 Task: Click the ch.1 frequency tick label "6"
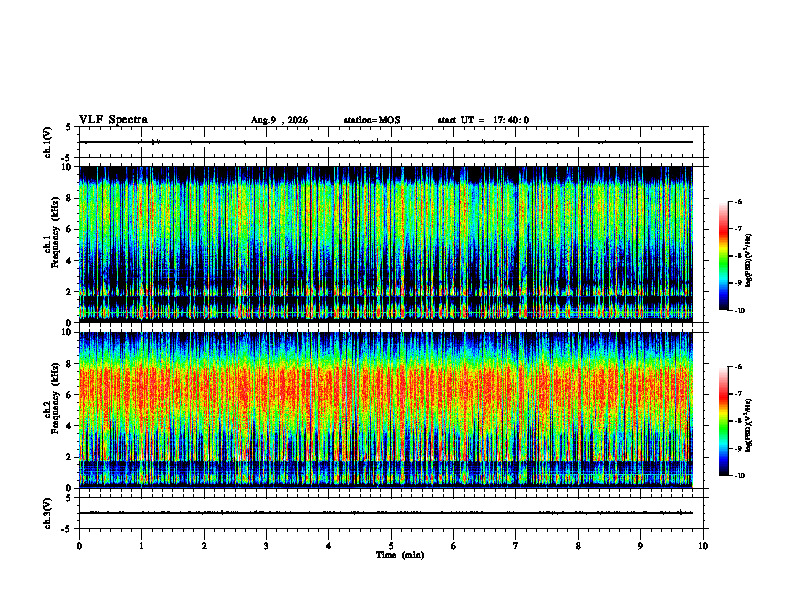70,229
